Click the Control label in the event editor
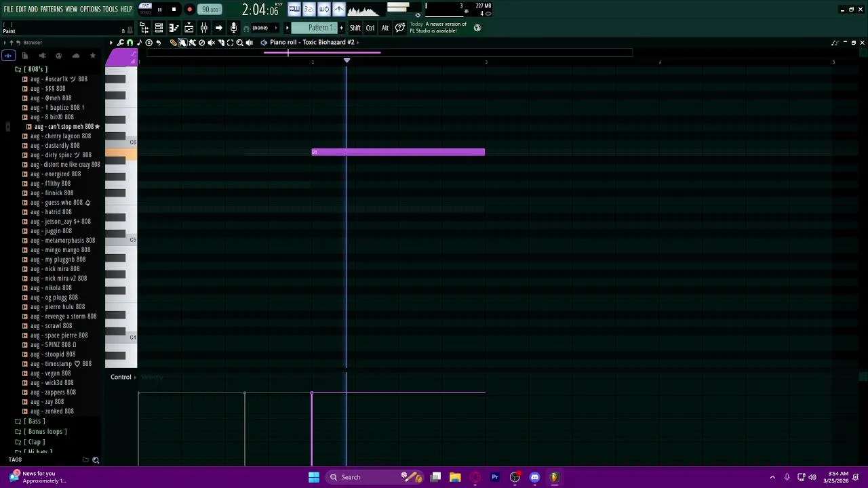Viewport: 868px width, 488px height. (121, 377)
